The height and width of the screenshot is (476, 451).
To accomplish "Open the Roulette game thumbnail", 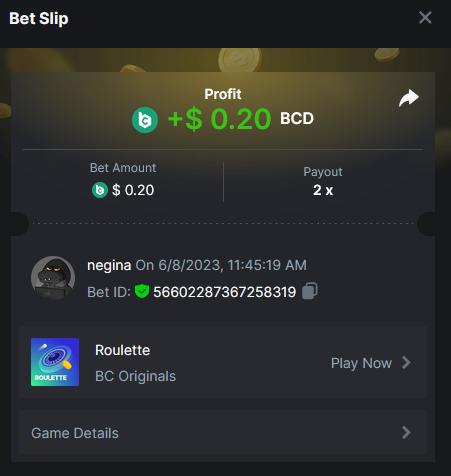I will pyautogui.click(x=55, y=362).
